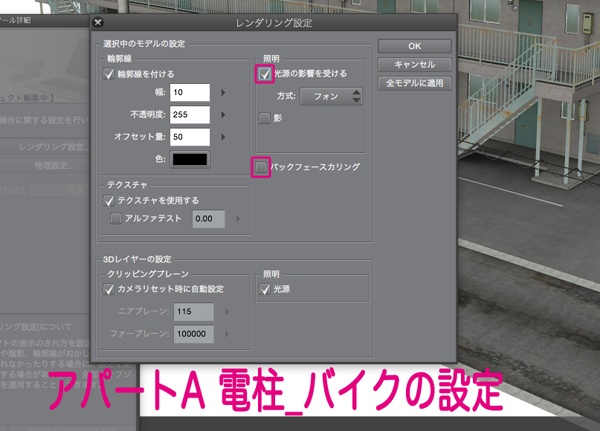
Task: Click the 幅 input field with 10
Action: tap(190, 93)
